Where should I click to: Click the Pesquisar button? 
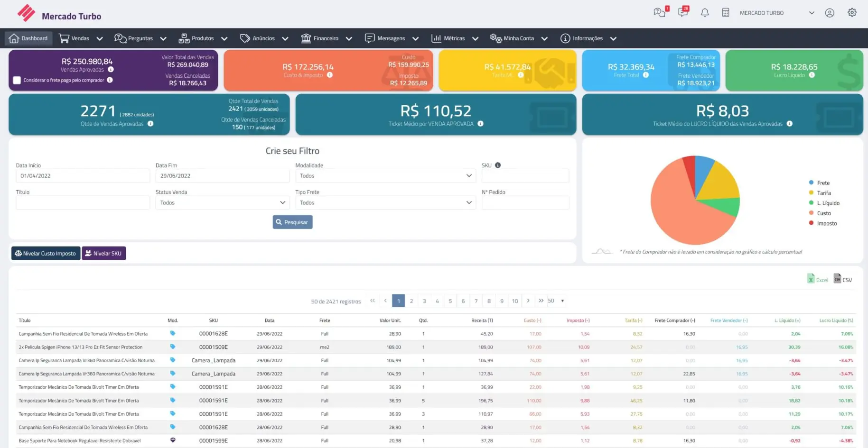[292, 222]
